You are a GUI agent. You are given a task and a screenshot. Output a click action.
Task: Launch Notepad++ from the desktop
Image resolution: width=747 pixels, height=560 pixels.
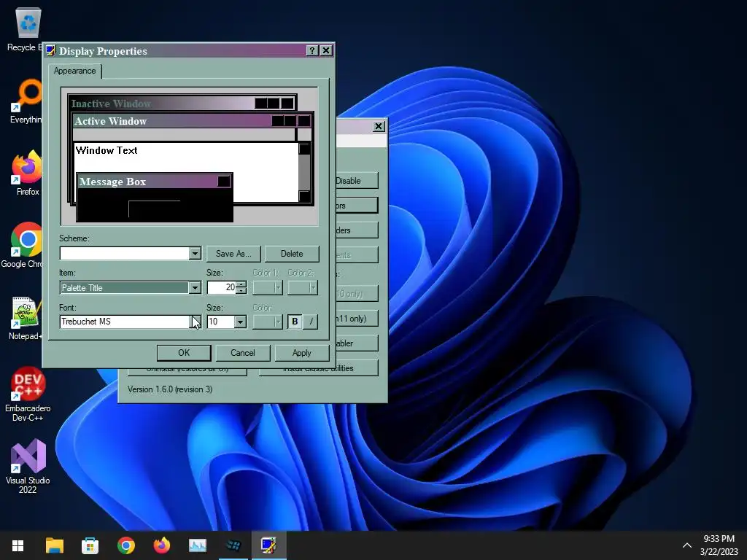26,318
